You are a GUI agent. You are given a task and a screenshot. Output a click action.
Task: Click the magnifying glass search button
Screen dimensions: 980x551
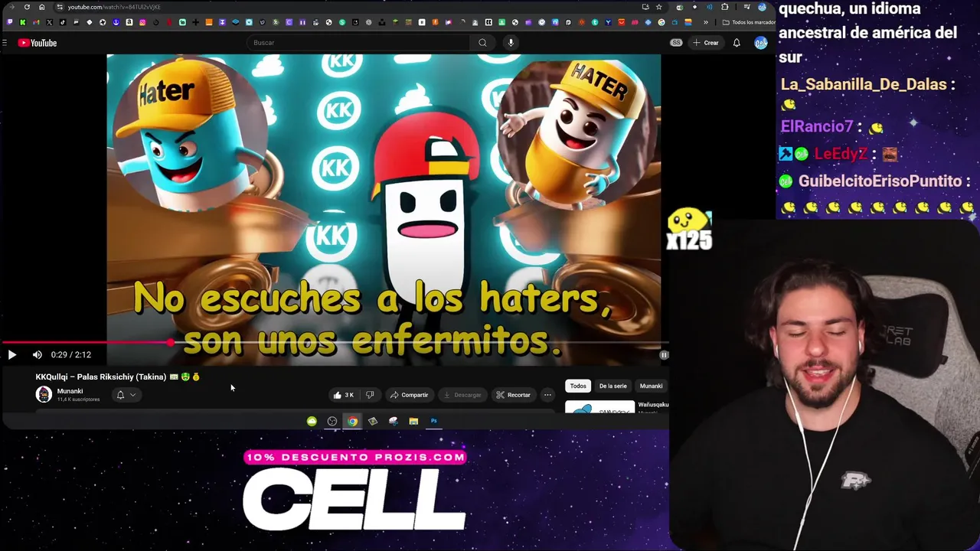pyautogui.click(x=482, y=43)
